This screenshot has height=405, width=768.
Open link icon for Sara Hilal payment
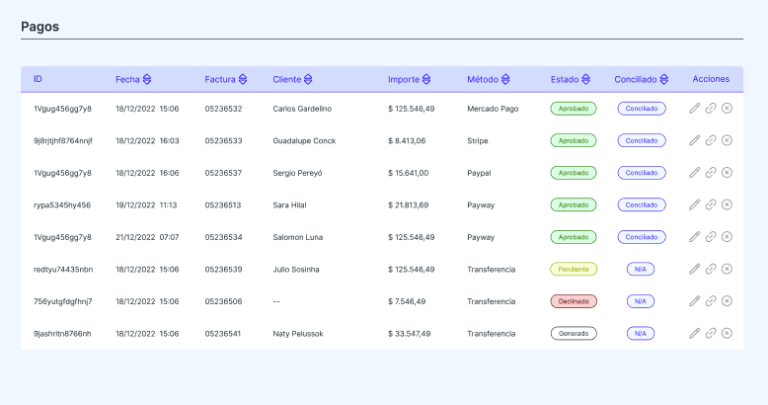click(711, 205)
